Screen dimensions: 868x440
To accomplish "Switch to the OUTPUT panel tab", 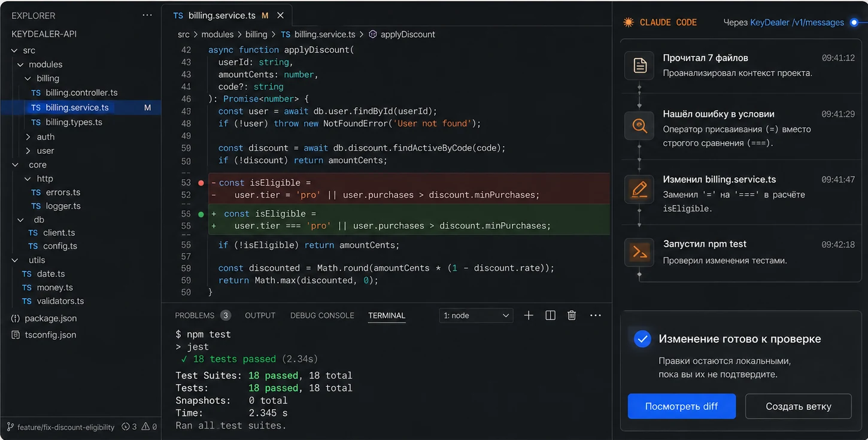I will (x=260, y=315).
